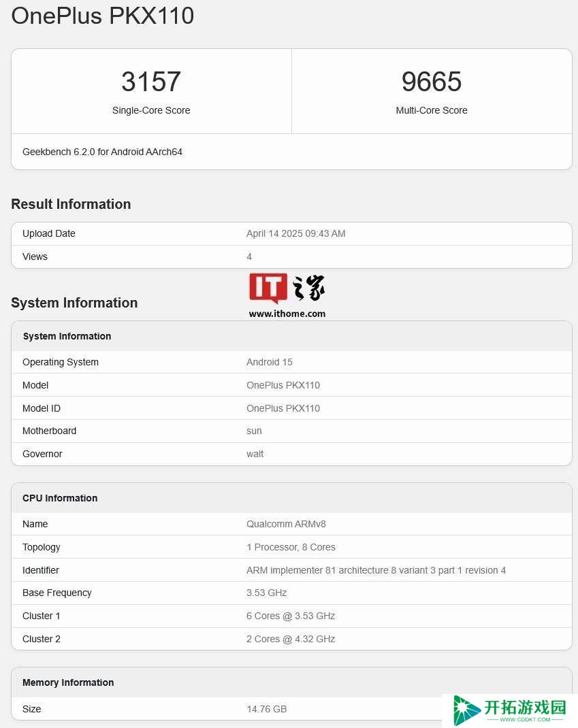The width and height of the screenshot is (578, 728).
Task: Click the "Cluster 1" row label
Action: (42, 616)
